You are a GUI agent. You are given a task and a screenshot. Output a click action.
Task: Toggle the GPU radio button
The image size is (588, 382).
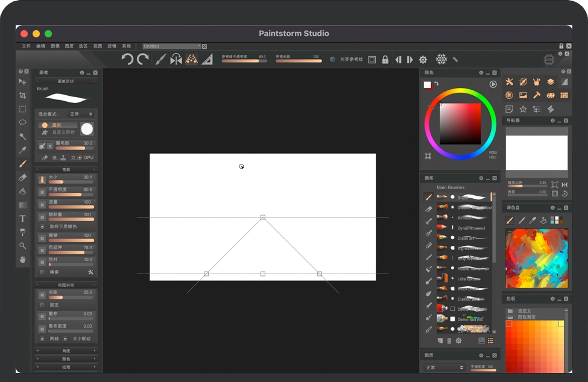pyautogui.click(x=80, y=158)
